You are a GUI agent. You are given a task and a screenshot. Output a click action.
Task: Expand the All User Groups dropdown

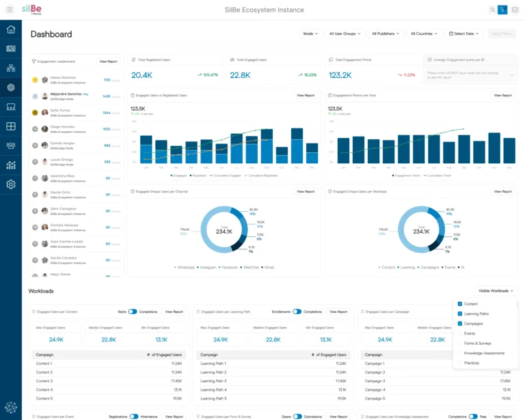[345, 33]
